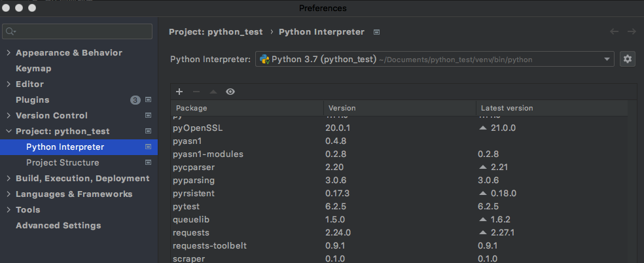The image size is (644, 263).
Task: Select Project Structure in sidebar
Action: coord(63,163)
